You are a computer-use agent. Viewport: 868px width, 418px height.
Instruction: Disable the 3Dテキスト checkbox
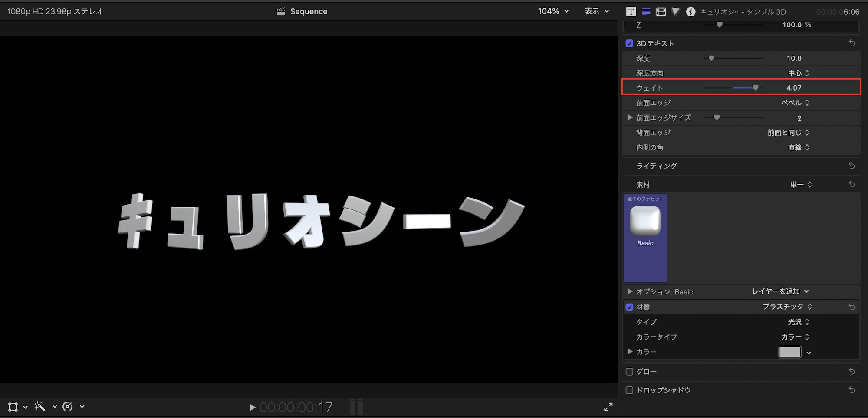pos(629,43)
